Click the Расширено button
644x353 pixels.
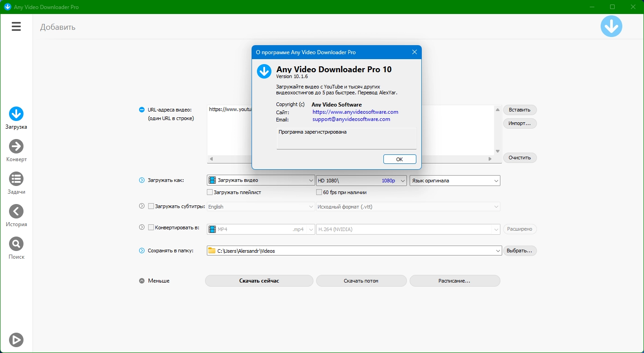point(520,229)
